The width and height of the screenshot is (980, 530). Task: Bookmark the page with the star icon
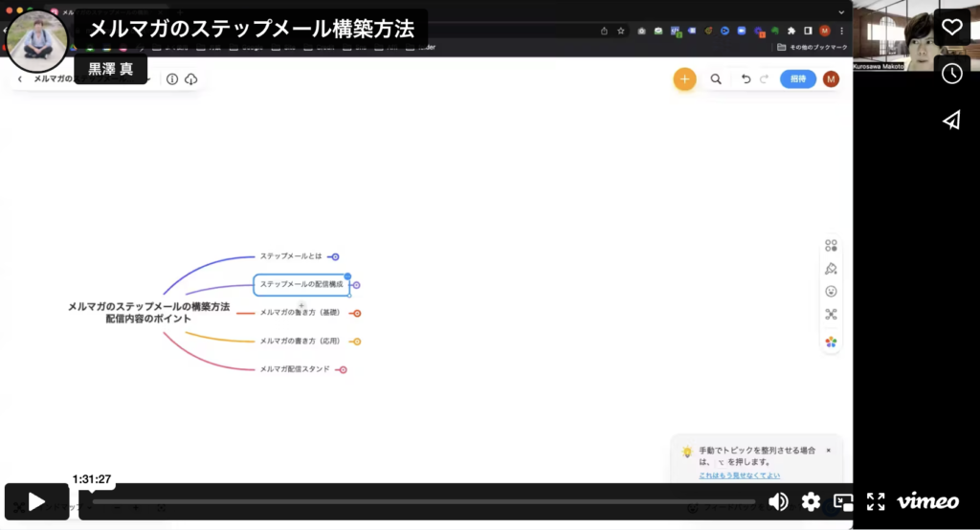click(620, 31)
